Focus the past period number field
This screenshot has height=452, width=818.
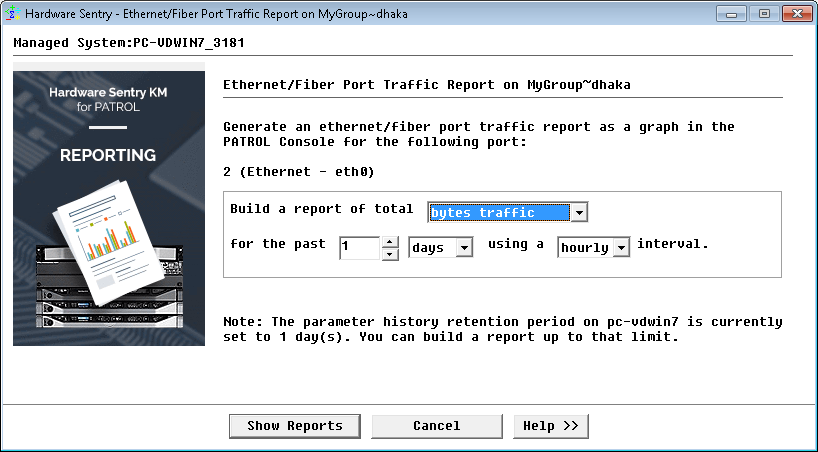click(x=359, y=247)
